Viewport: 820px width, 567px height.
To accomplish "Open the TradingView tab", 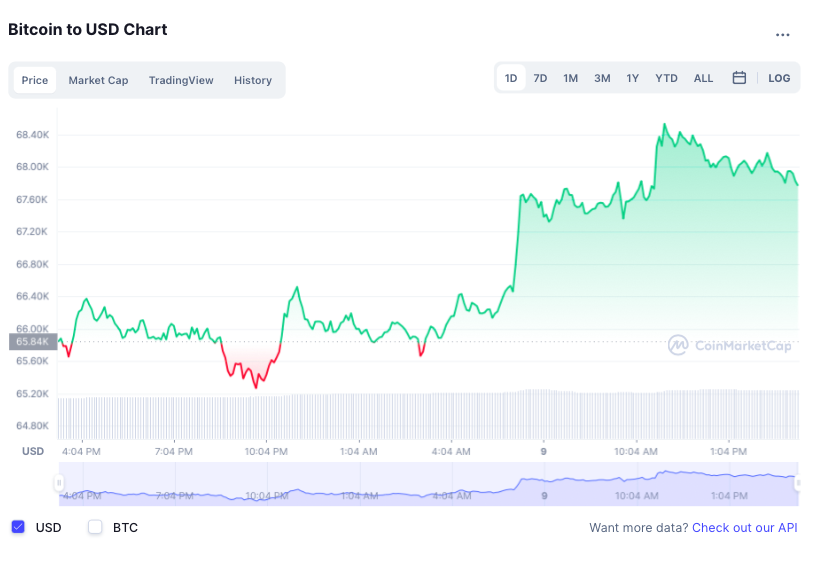I will (181, 80).
